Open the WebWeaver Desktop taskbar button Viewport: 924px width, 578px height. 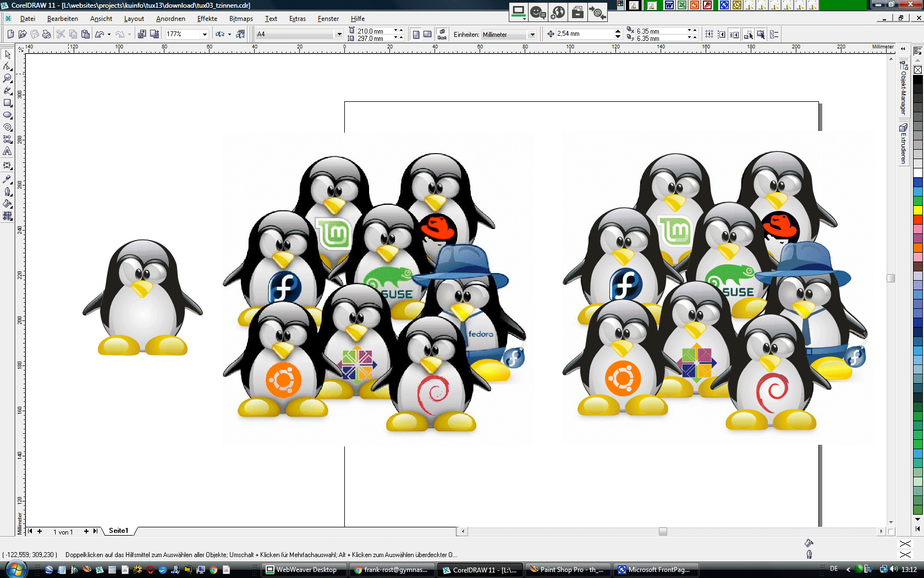click(304, 570)
